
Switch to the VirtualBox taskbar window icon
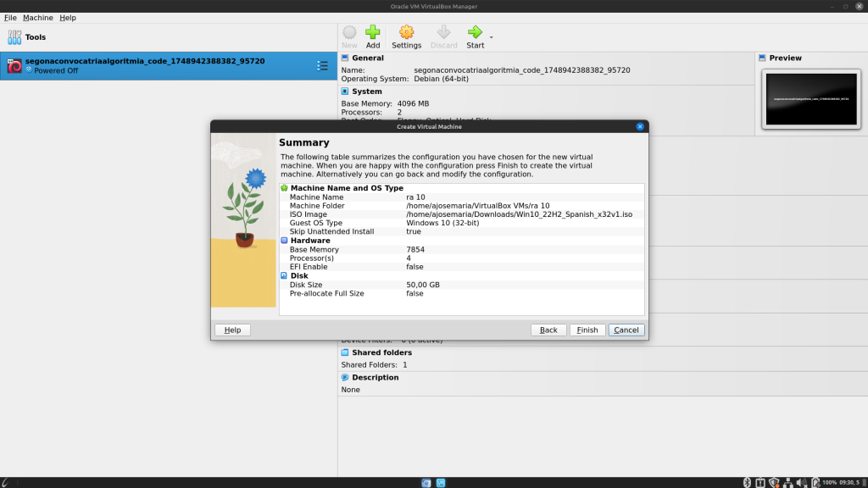tap(441, 483)
